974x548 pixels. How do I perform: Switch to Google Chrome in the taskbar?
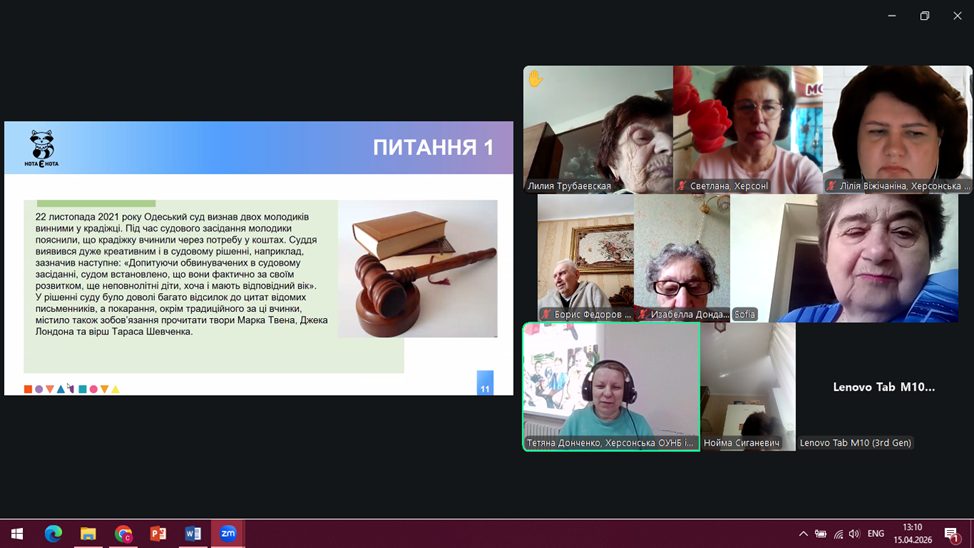pos(123,533)
